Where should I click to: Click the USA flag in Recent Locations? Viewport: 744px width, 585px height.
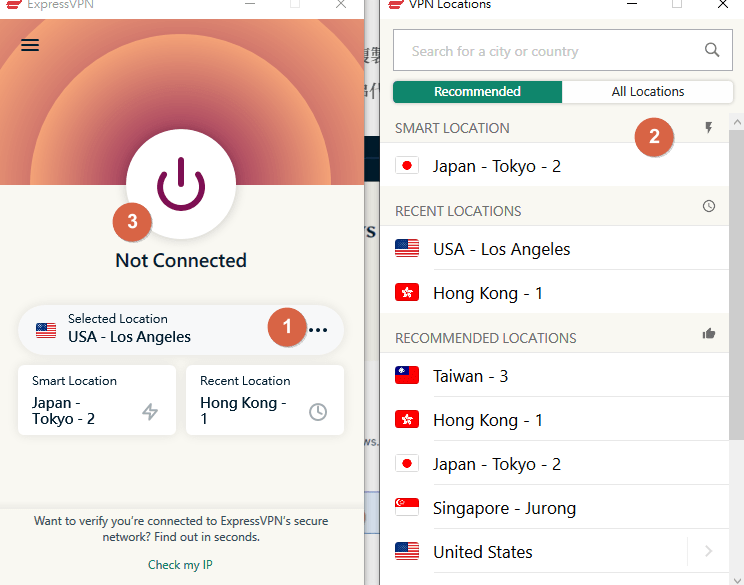point(407,248)
